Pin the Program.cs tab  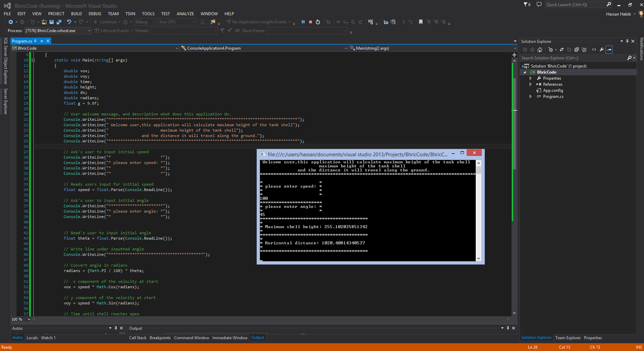42,41
